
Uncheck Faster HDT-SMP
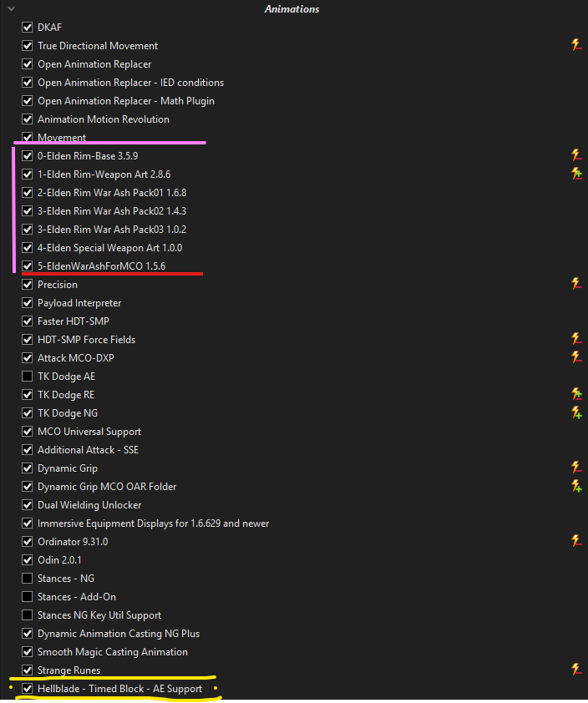coord(28,321)
